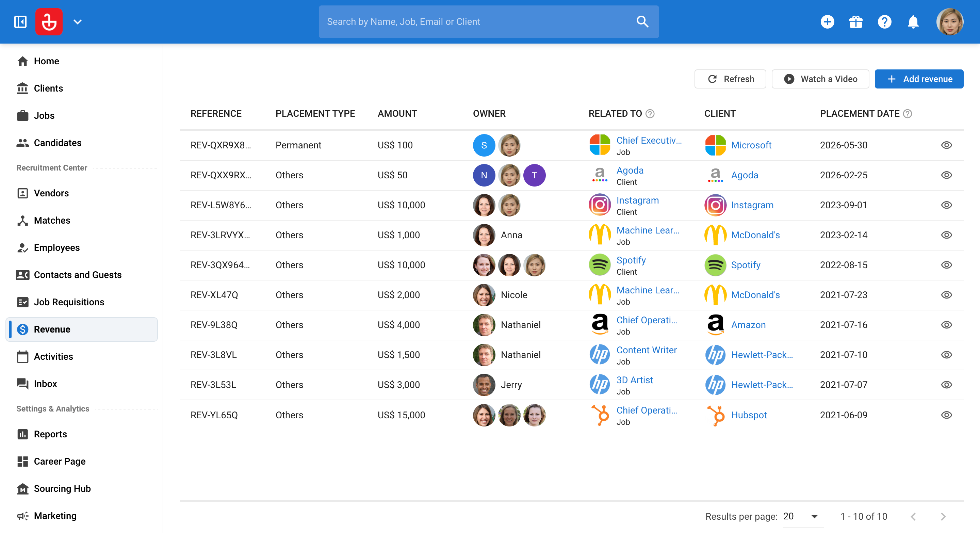Click Jerry's owner avatar
This screenshot has height=533, width=980.
click(484, 385)
